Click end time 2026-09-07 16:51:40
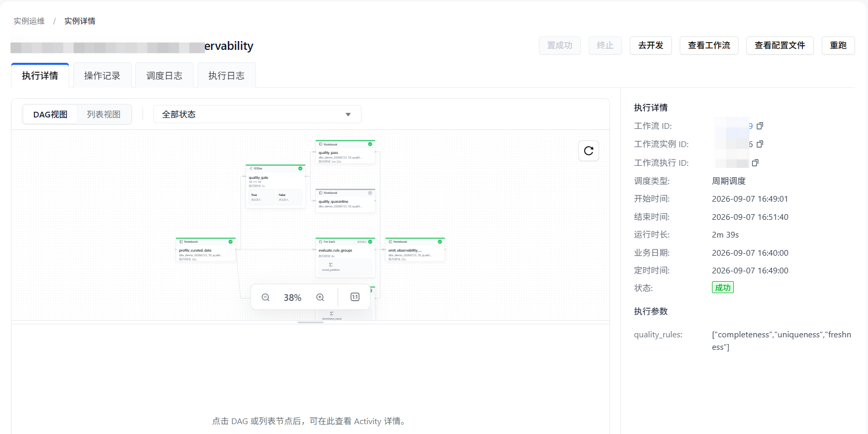The image size is (868, 434). [x=750, y=217]
